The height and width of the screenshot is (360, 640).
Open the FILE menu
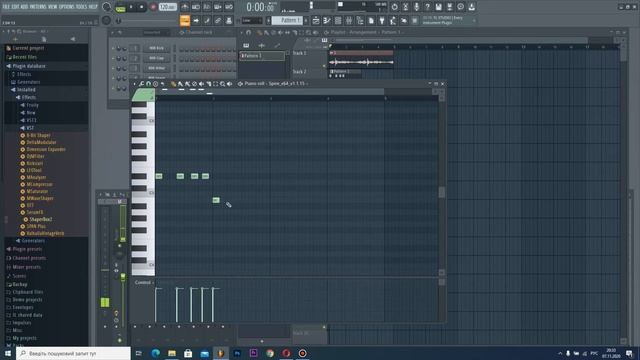click(x=7, y=7)
